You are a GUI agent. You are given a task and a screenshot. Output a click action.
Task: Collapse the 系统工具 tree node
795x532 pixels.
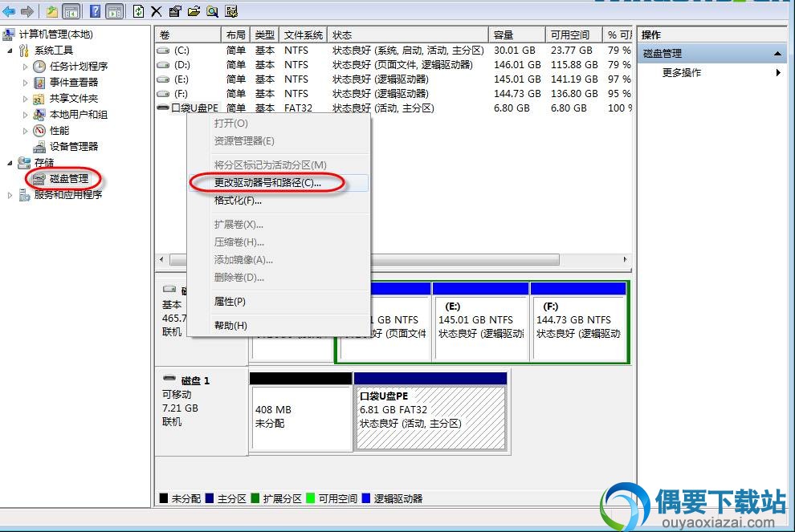(x=10, y=51)
